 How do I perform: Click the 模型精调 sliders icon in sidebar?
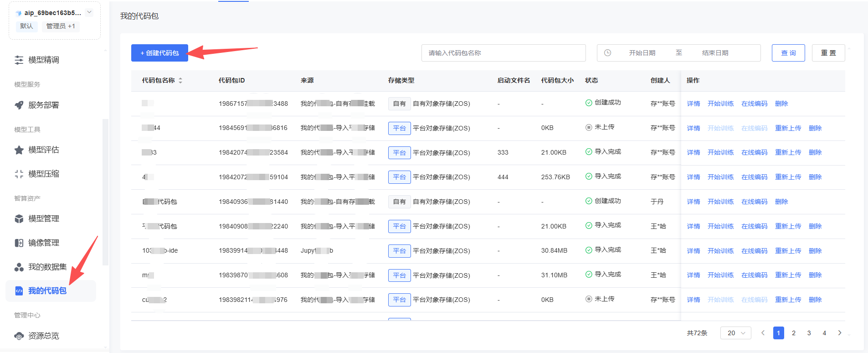click(x=19, y=60)
